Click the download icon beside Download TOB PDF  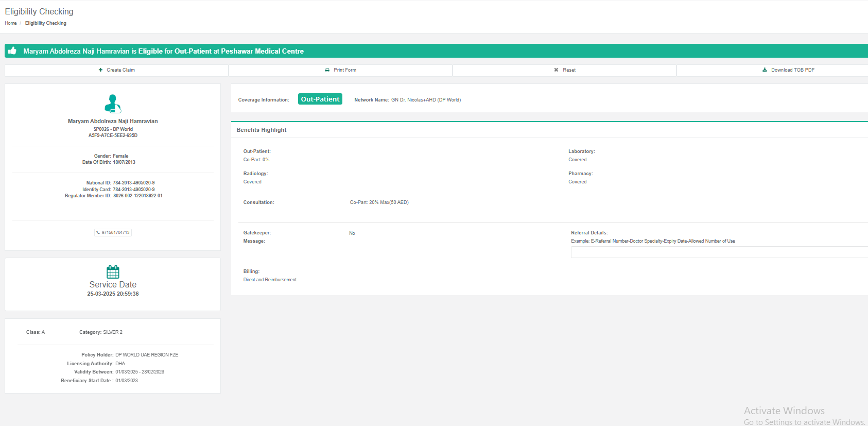(x=765, y=70)
